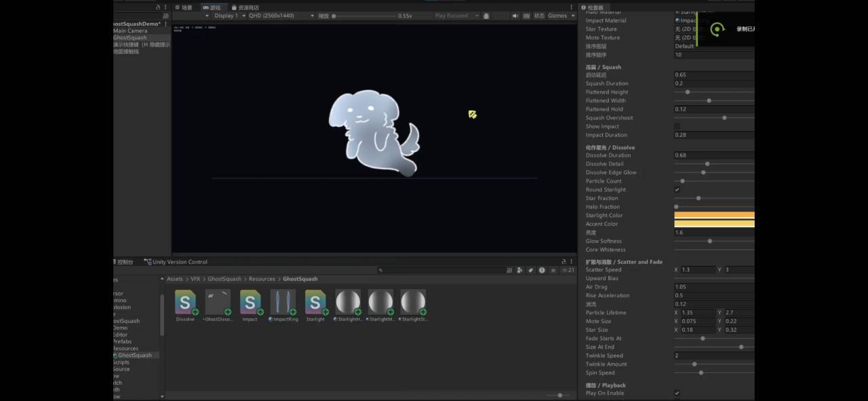The height and width of the screenshot is (401, 868).
Task: Select the GhostDisso… particle asset thumbnail
Action: tap(218, 303)
